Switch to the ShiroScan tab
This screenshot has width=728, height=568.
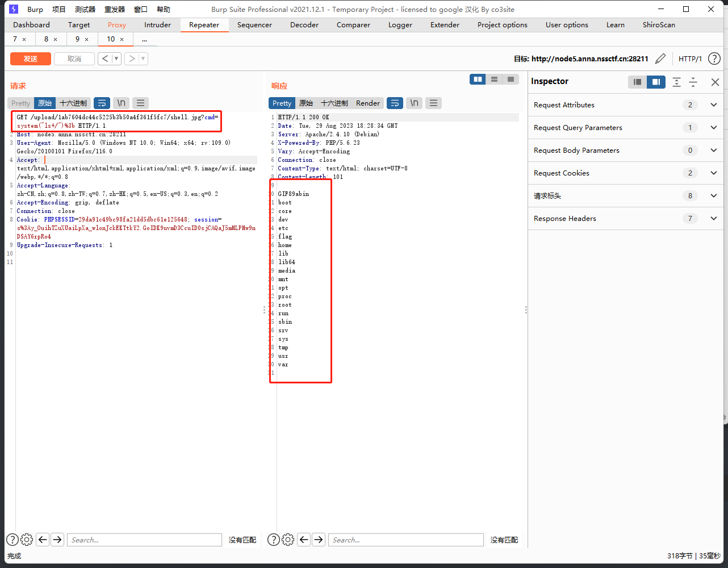click(659, 24)
